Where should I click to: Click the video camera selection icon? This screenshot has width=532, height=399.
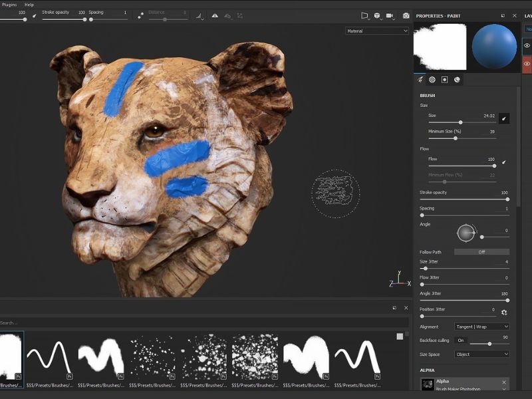click(390, 15)
